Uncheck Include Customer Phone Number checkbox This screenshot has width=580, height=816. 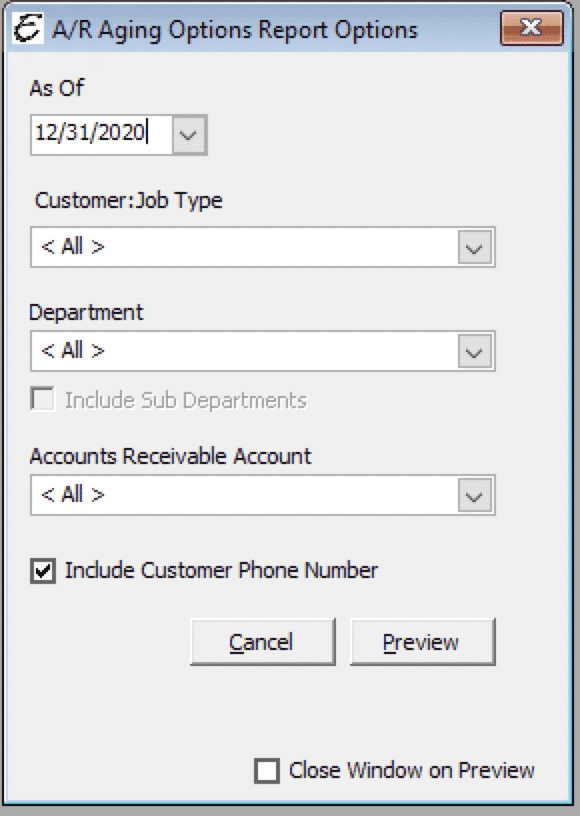(43, 571)
